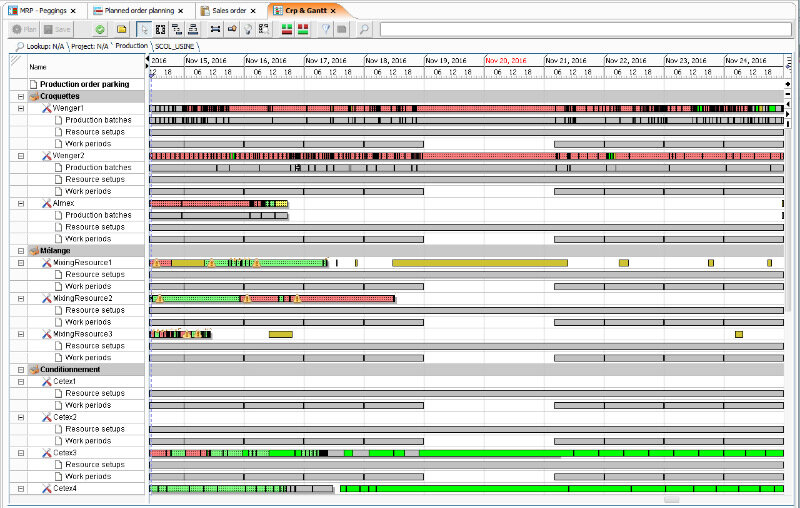Viewport: 800px width, 508px height.
Task: Click the Save button
Action: tap(57, 29)
